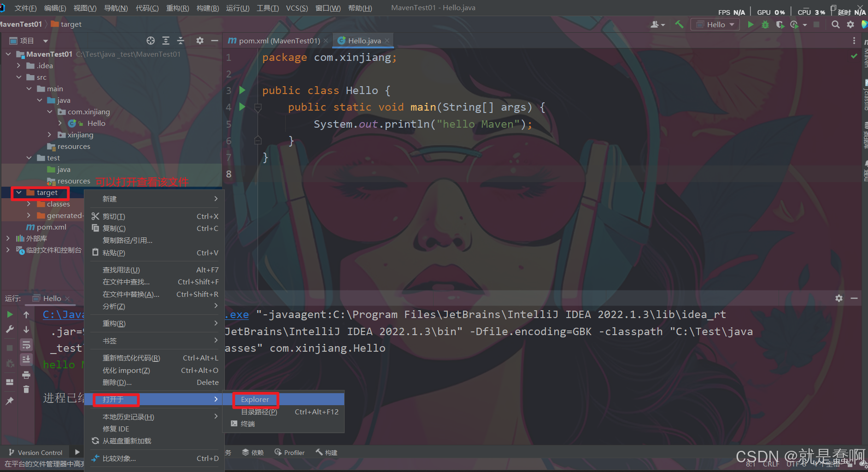Choose 新建 in context menu

(154, 199)
